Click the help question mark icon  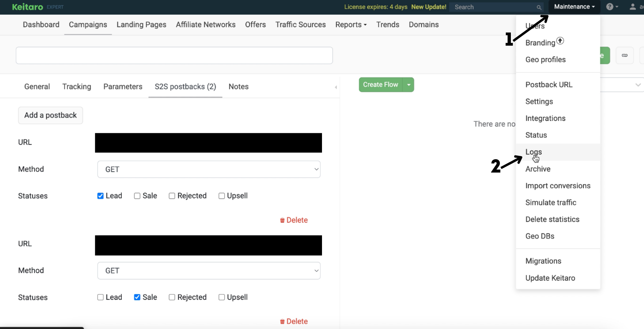pyautogui.click(x=609, y=7)
